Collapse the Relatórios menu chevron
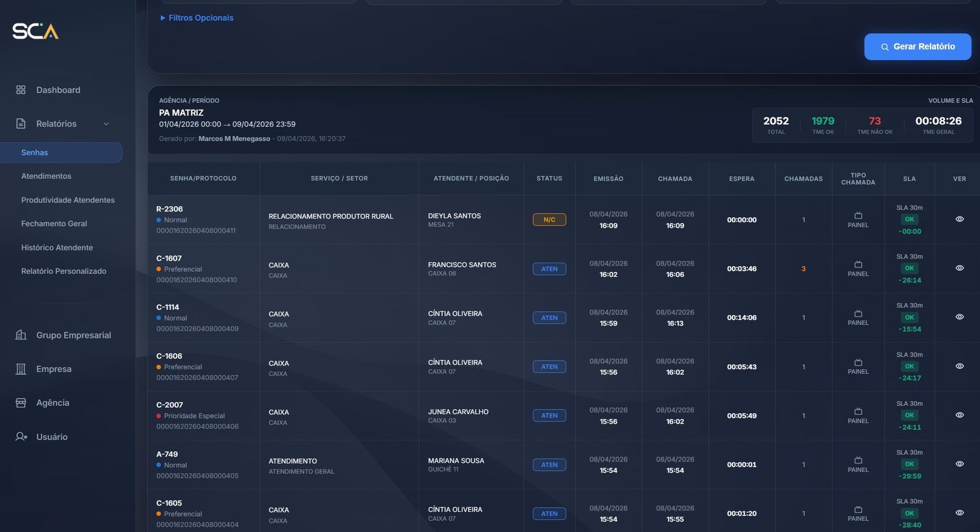This screenshot has width=980, height=532. [x=106, y=124]
